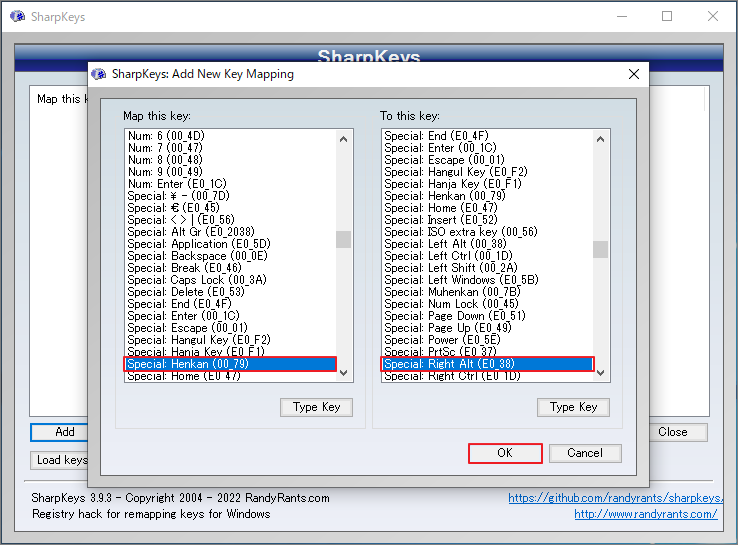Select 'Special: € (E0_45)' in left list
Image resolution: width=738 pixels, height=545 pixels.
(x=231, y=208)
